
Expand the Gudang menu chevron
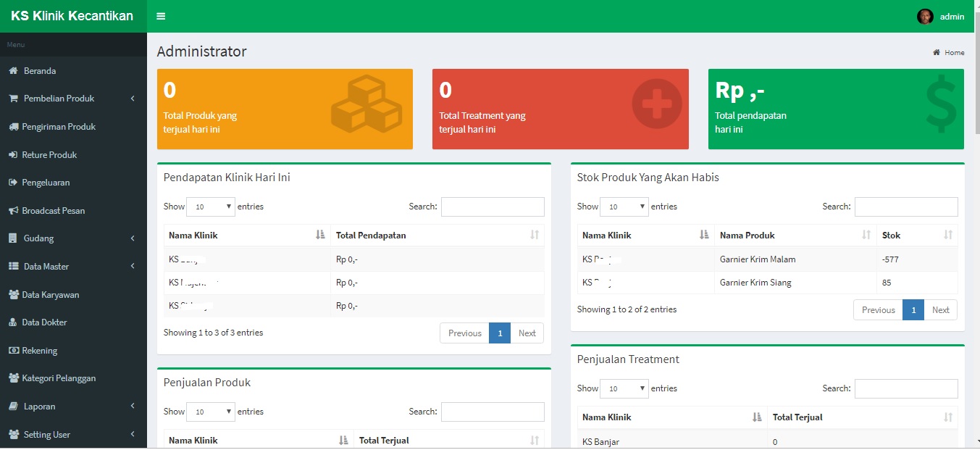point(133,238)
